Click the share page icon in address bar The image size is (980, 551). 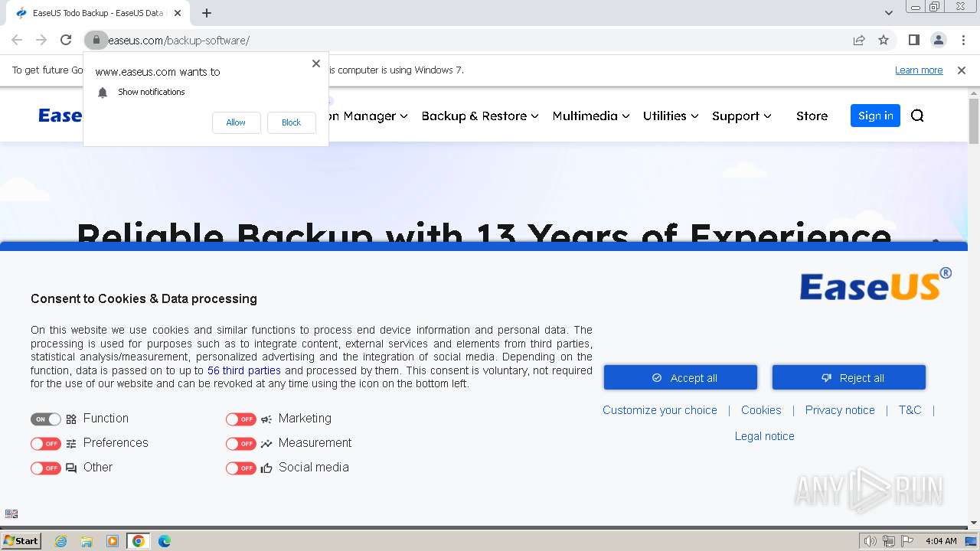point(859,40)
